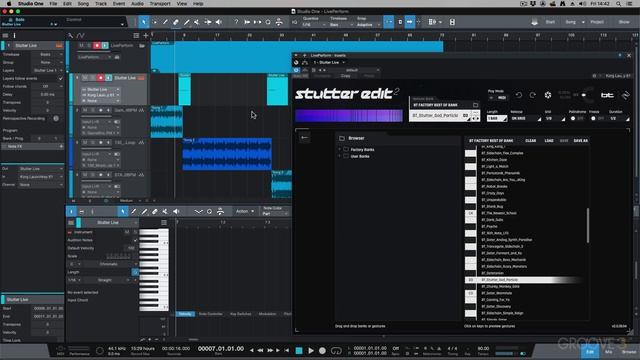Switch to the Modulation tab in editor
The image size is (640, 360).
[x=267, y=314]
